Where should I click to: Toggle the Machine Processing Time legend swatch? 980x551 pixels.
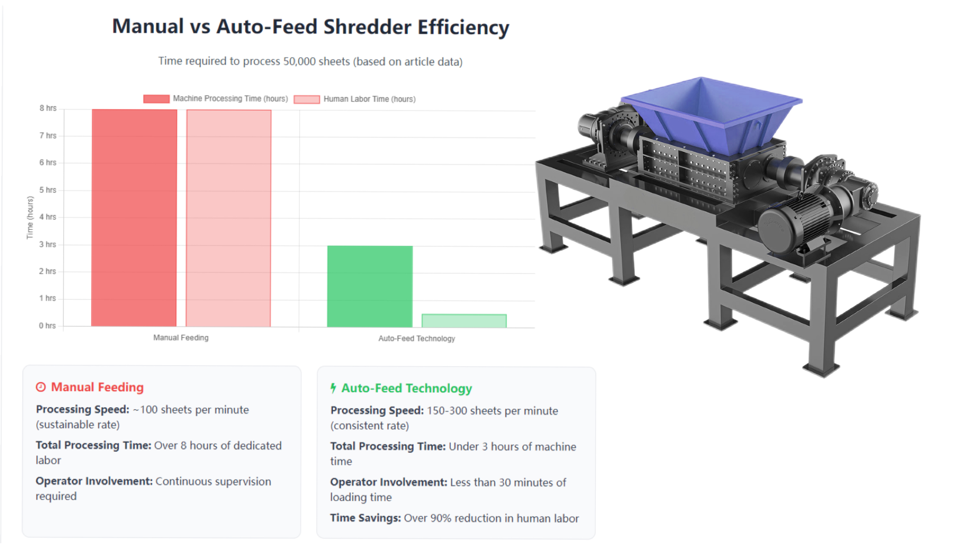click(x=156, y=99)
